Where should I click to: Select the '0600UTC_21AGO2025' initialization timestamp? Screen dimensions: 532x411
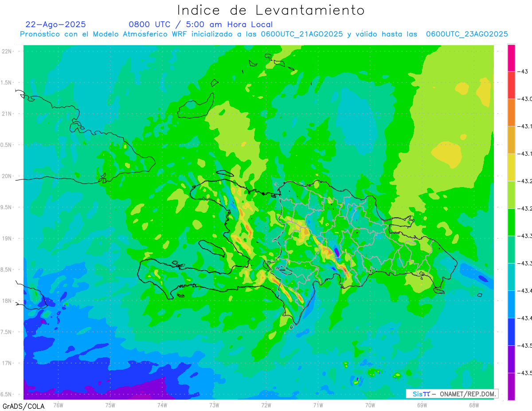point(302,34)
